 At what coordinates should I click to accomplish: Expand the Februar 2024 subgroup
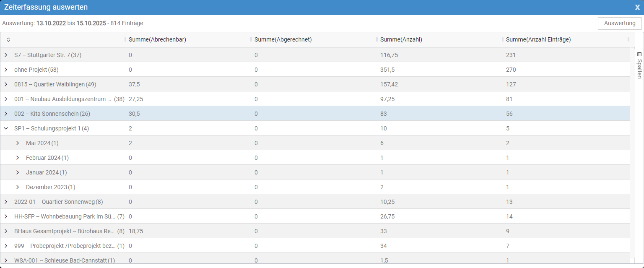coord(18,158)
